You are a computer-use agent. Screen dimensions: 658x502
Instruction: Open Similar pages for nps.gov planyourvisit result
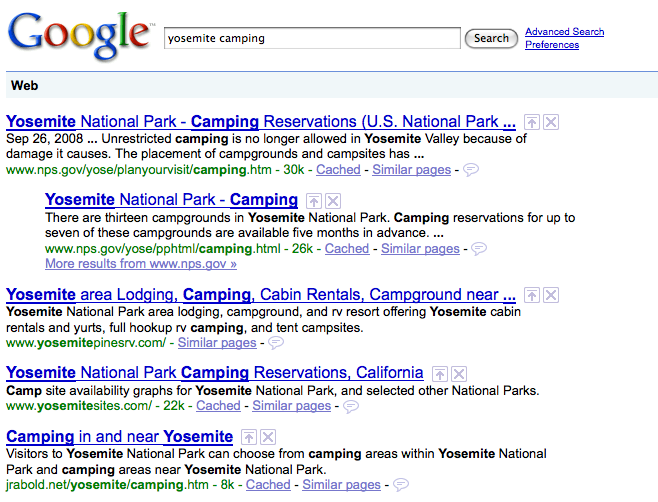click(x=412, y=170)
